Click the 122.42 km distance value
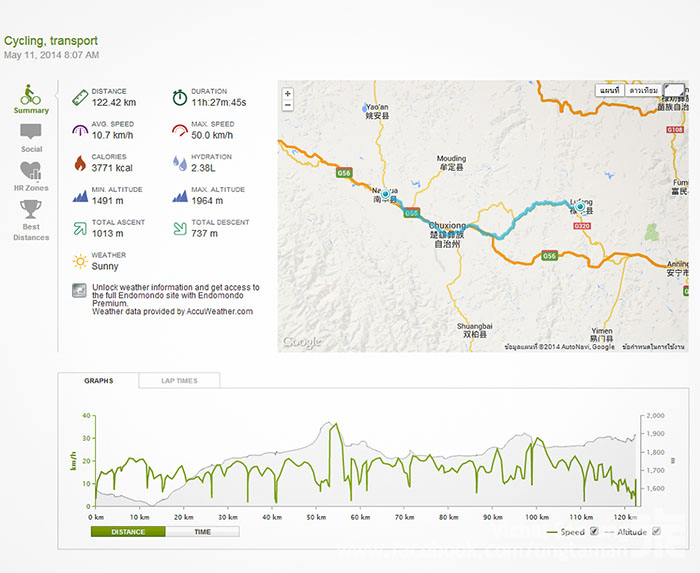700x573 pixels. click(114, 103)
